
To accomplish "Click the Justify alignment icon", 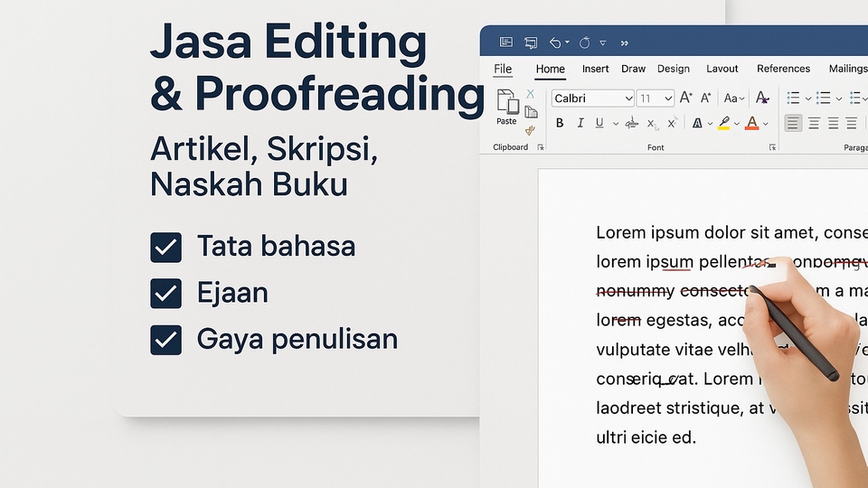I will (x=852, y=123).
